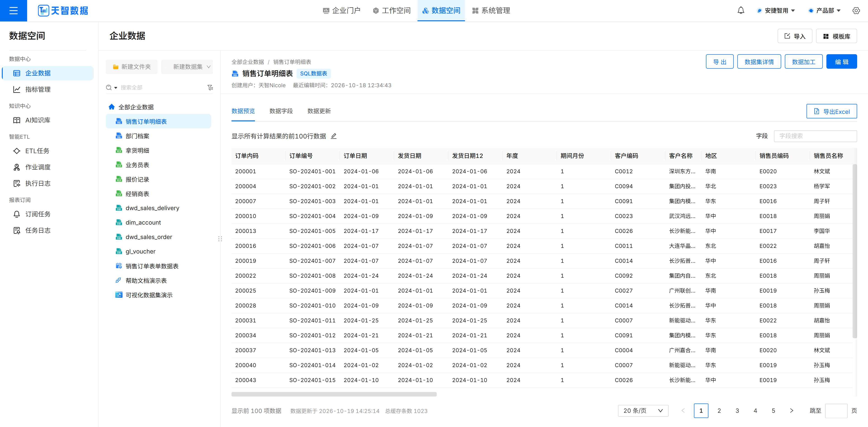Go to next page arrow
Viewport: 868px width, 427px height.
pos(792,411)
